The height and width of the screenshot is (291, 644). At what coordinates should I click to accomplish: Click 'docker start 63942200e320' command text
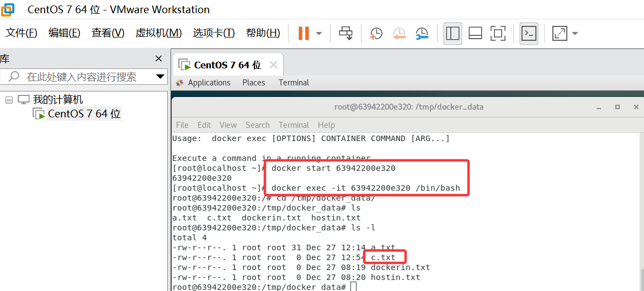coord(333,168)
